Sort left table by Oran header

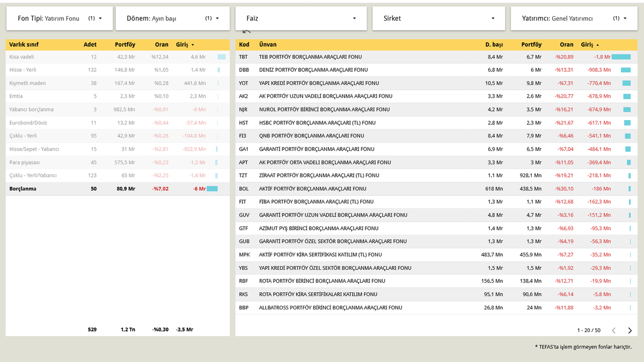162,45
